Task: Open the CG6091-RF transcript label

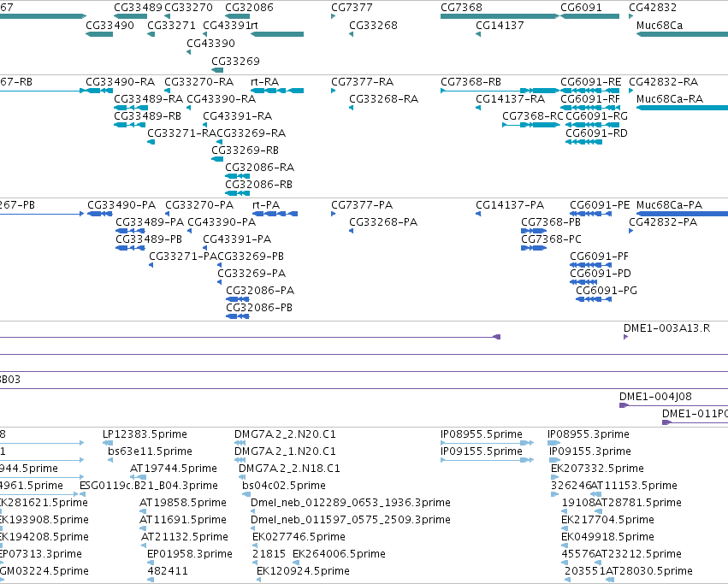Action: pyautogui.click(x=590, y=99)
